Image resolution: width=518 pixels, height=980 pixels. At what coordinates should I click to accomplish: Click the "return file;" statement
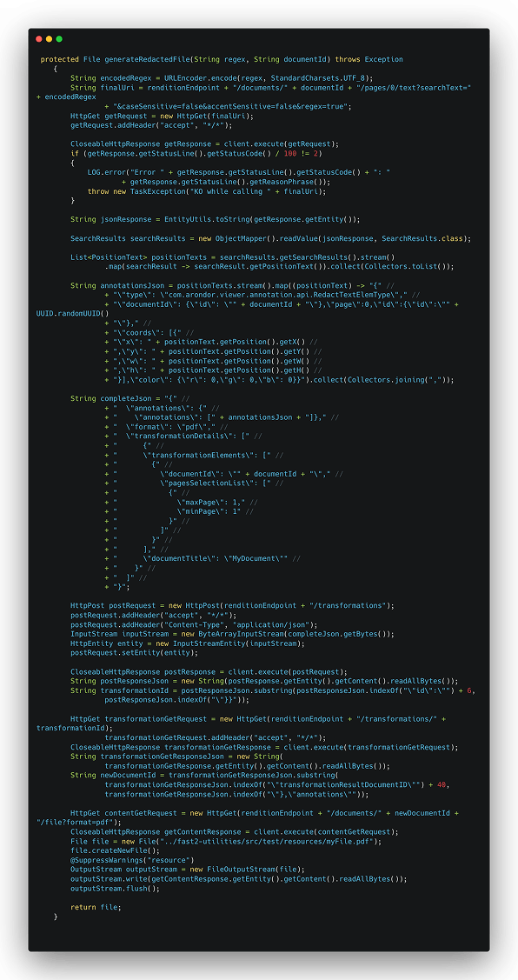[96, 908]
